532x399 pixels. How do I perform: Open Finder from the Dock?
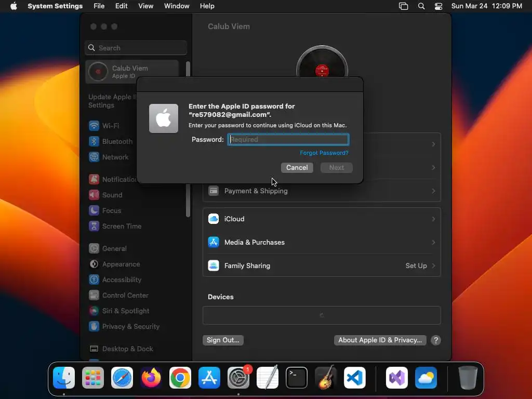click(64, 378)
